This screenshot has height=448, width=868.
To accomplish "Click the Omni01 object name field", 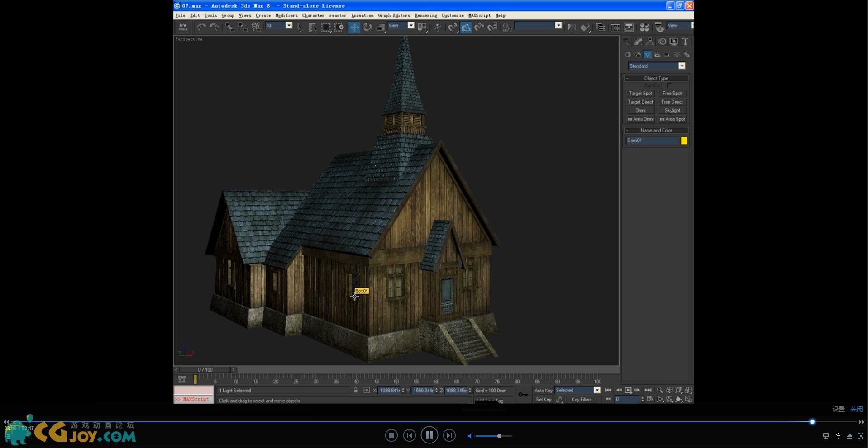I will 652,141.
